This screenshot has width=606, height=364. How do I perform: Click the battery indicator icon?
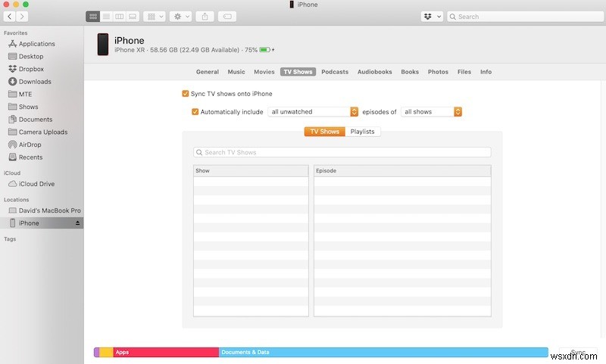tap(264, 50)
